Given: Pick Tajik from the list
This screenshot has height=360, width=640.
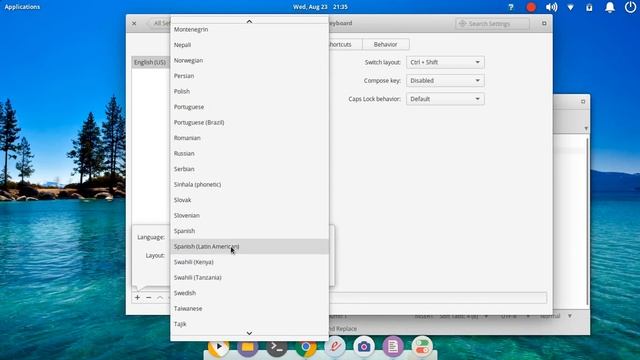Looking at the screenshot, I should point(249,324).
